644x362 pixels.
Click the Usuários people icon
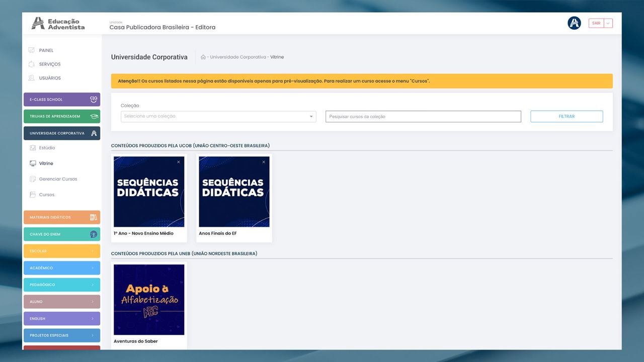[32, 78]
